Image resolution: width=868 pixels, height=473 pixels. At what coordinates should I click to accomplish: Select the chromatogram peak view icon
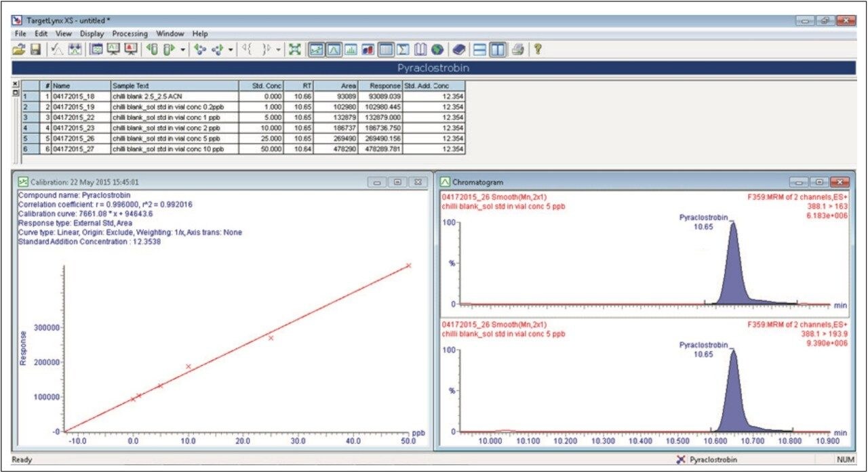point(336,47)
